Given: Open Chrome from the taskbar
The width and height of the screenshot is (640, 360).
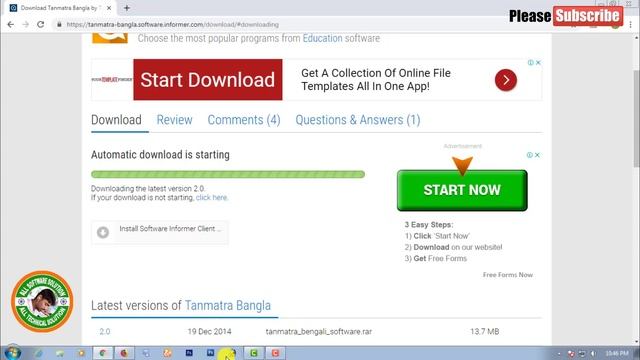Looking at the screenshot, I should pyautogui.click(x=103, y=353).
